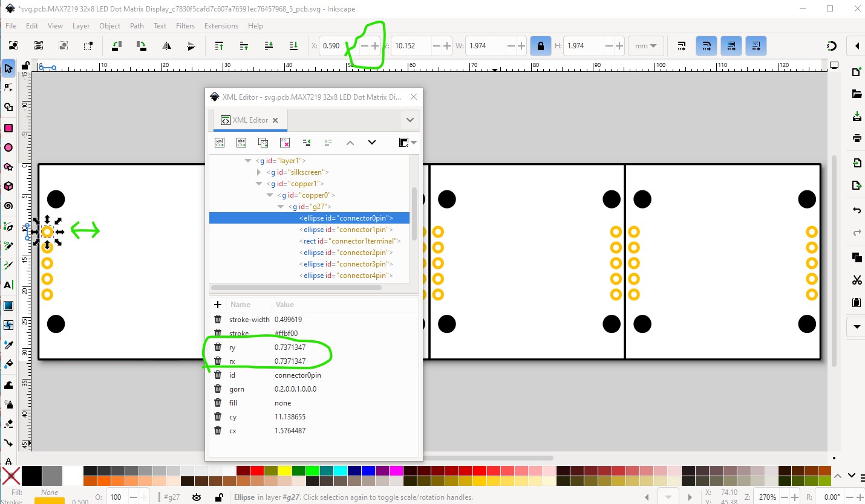The height and width of the screenshot is (504, 865).
Task: Select the Node editing tool
Action: [8, 88]
